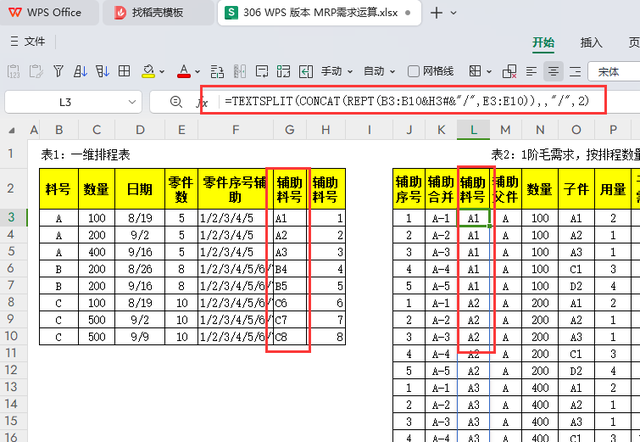
Task: Click the 辅助合并 header cell
Action: click(441, 189)
